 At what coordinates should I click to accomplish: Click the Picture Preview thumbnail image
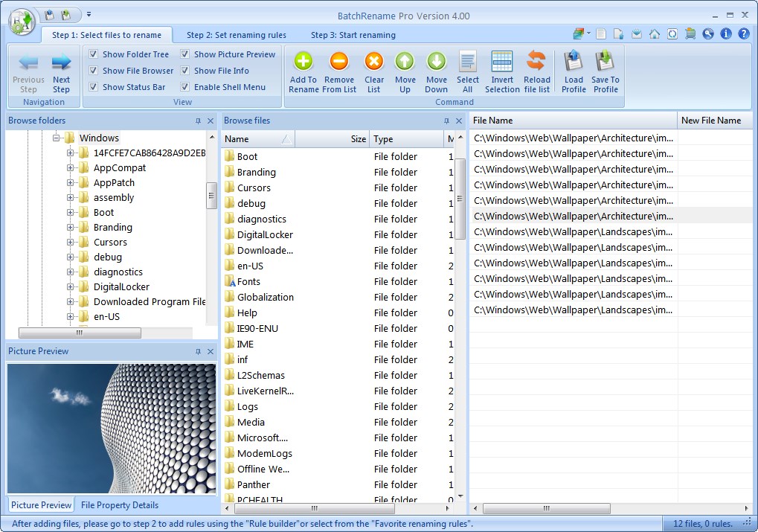click(111, 428)
